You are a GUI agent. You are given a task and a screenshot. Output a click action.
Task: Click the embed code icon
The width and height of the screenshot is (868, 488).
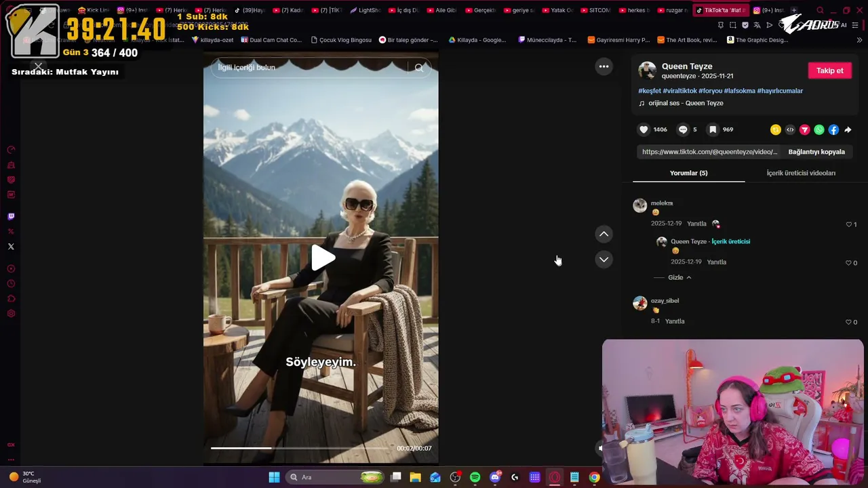(790, 129)
